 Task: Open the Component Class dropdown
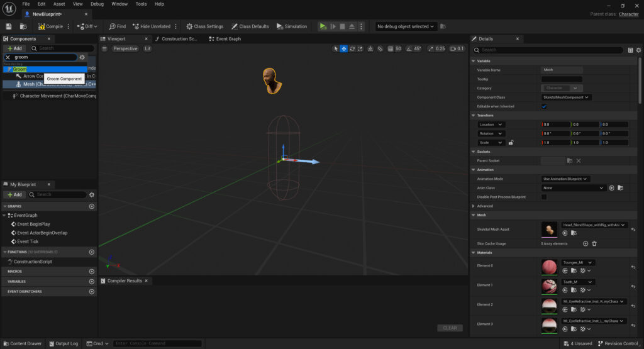(566, 97)
